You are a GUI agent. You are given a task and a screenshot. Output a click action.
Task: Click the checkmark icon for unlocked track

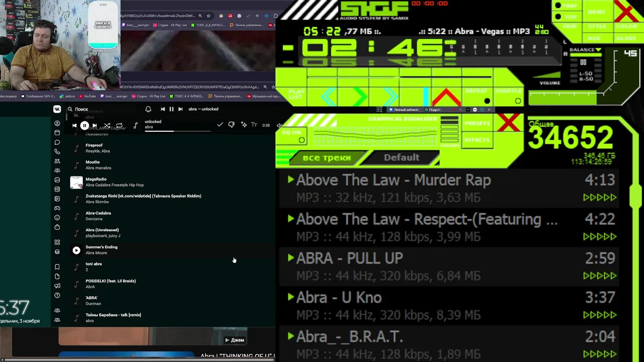pyautogui.click(x=220, y=125)
